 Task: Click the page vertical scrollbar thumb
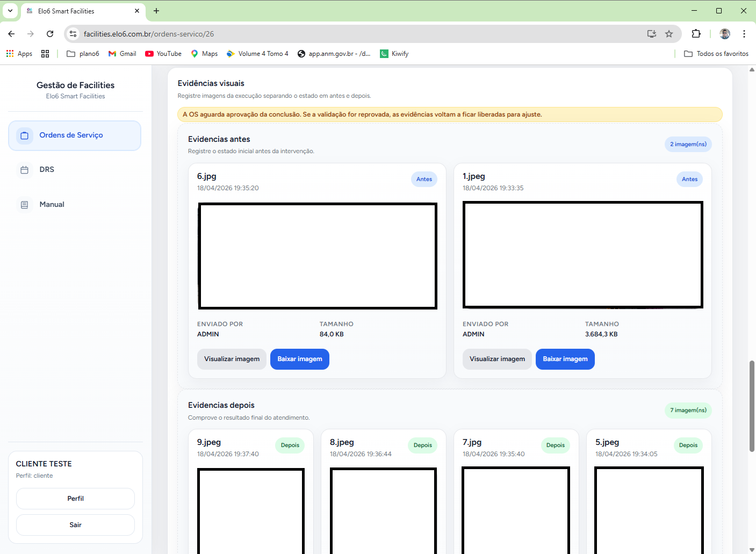click(x=752, y=406)
